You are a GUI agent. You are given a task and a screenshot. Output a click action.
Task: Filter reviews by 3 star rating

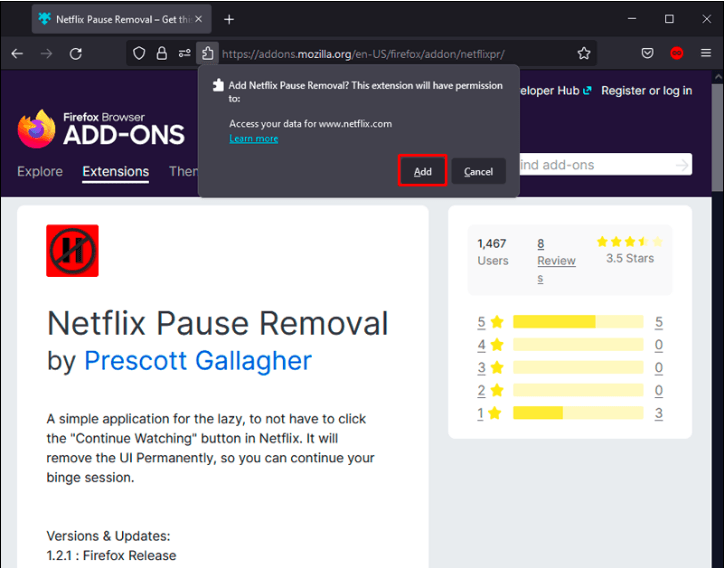490,368
